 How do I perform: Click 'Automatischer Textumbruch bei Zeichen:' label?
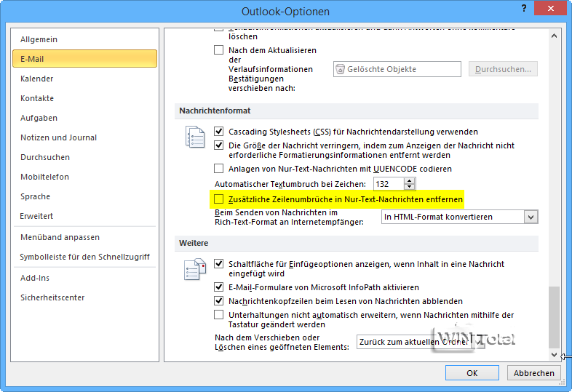pos(290,184)
